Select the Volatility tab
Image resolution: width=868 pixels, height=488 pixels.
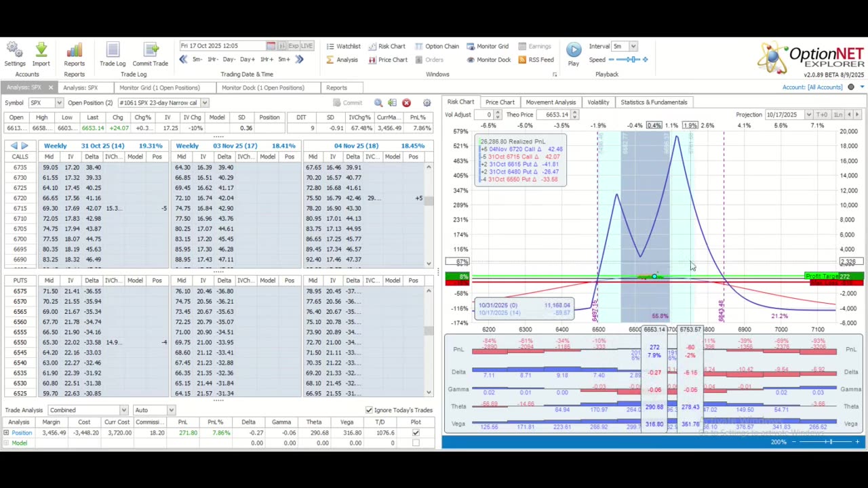[598, 102]
